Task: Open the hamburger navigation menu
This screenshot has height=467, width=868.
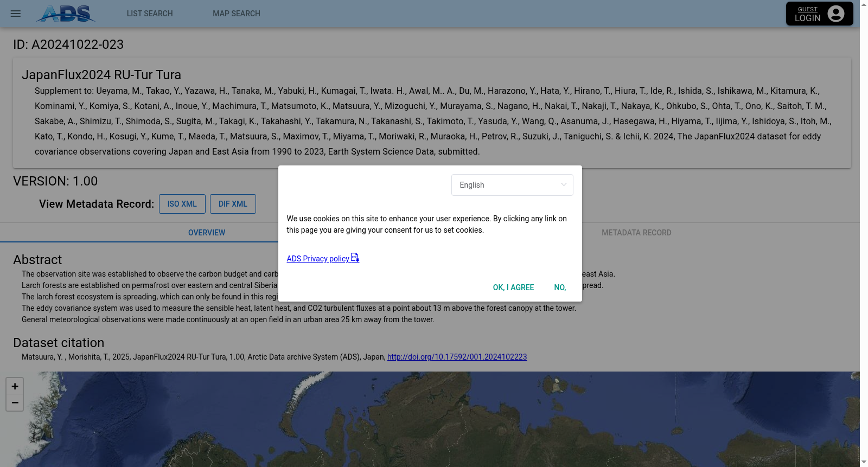Action: click(x=16, y=14)
